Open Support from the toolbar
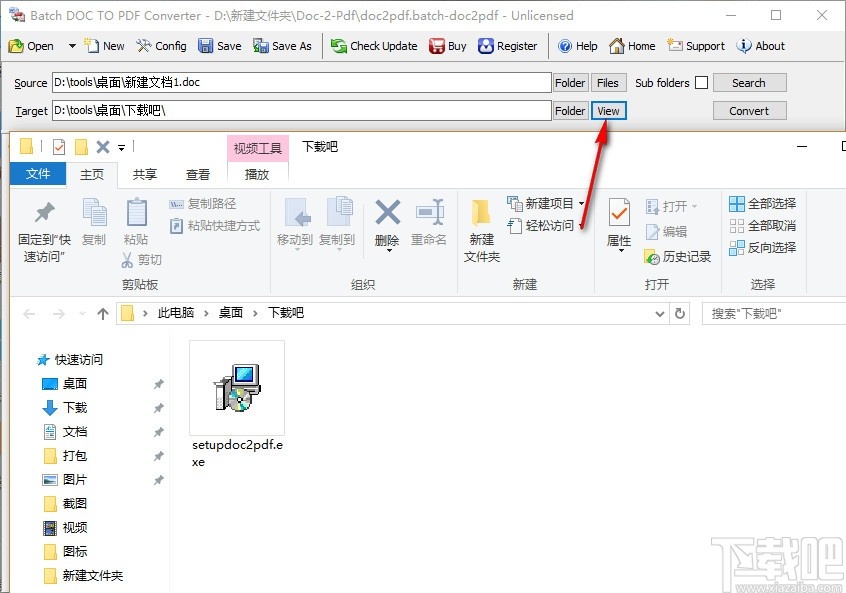 (x=696, y=46)
